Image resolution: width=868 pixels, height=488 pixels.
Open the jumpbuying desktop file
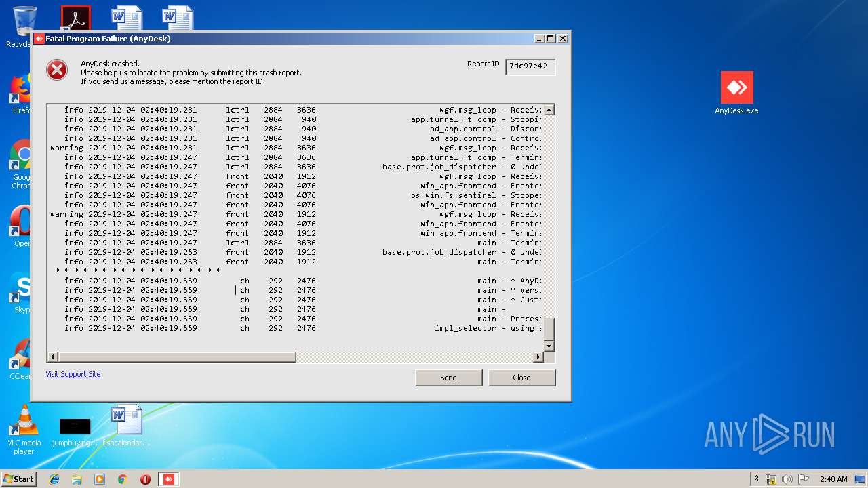click(x=75, y=432)
